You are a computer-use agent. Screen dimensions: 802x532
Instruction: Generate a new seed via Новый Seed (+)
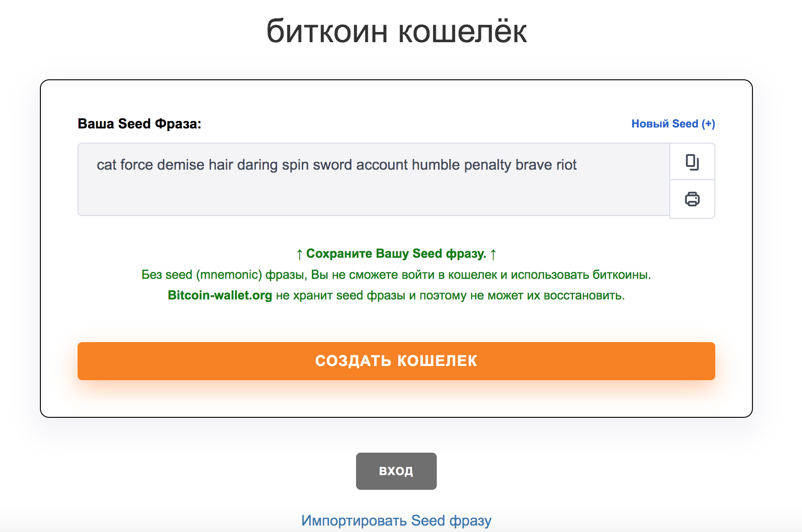pos(673,124)
